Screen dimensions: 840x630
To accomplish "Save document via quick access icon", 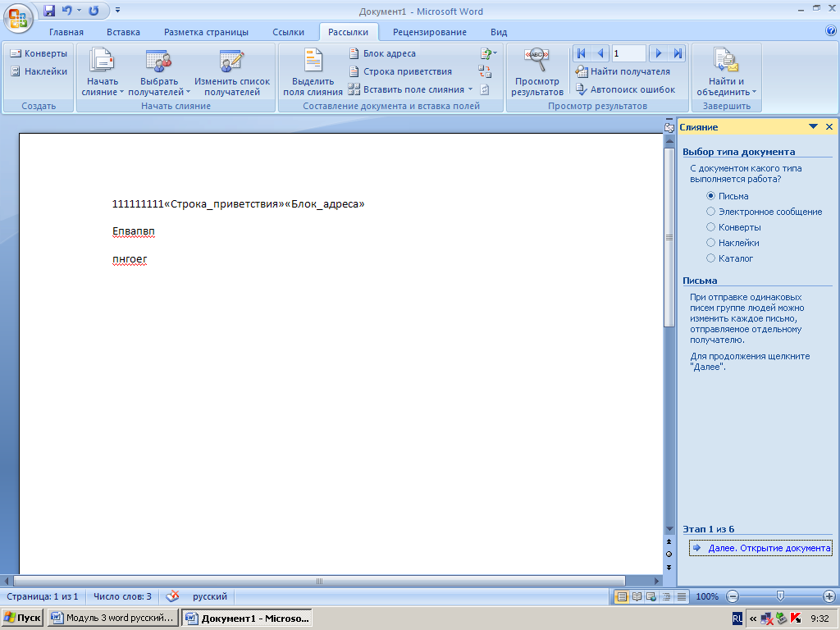I will (49, 10).
